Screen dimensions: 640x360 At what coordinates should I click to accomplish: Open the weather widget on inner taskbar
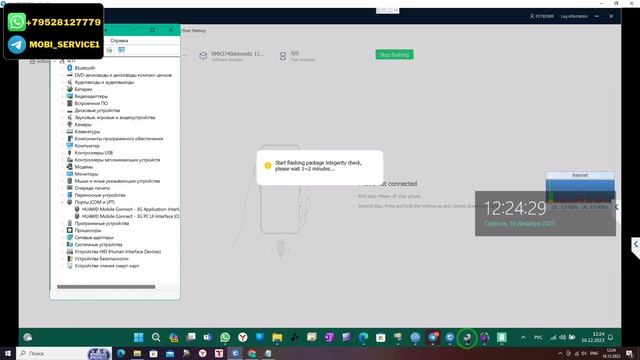(28, 337)
